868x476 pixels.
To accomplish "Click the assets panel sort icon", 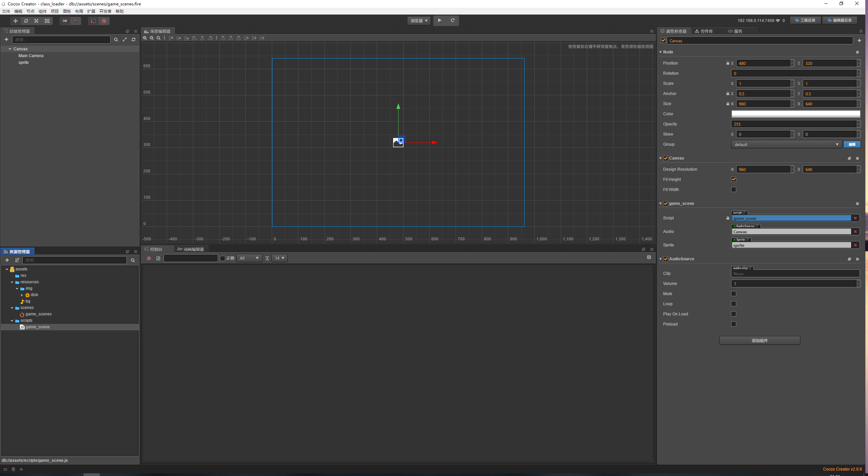I will pyautogui.click(x=17, y=260).
